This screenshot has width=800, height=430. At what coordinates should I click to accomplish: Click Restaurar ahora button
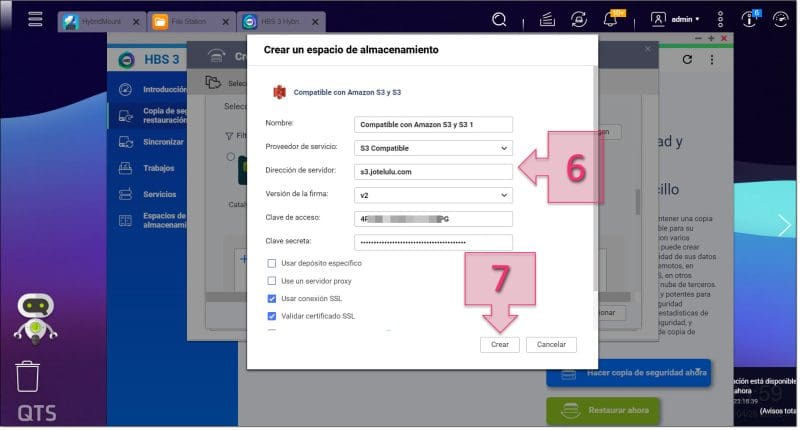[x=603, y=411]
